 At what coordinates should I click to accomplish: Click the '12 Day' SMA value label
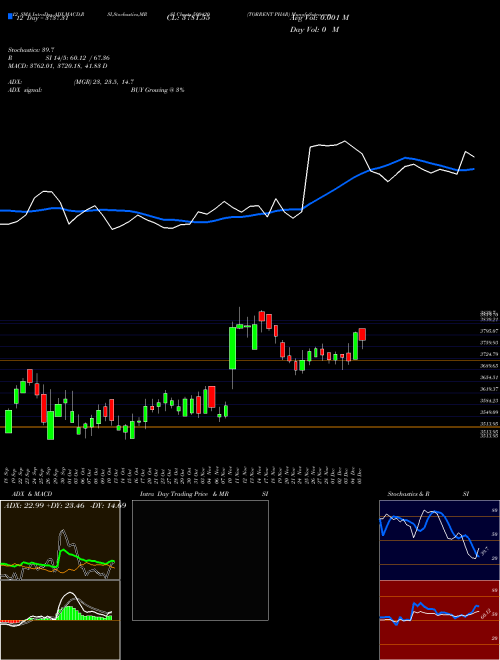point(42,18)
